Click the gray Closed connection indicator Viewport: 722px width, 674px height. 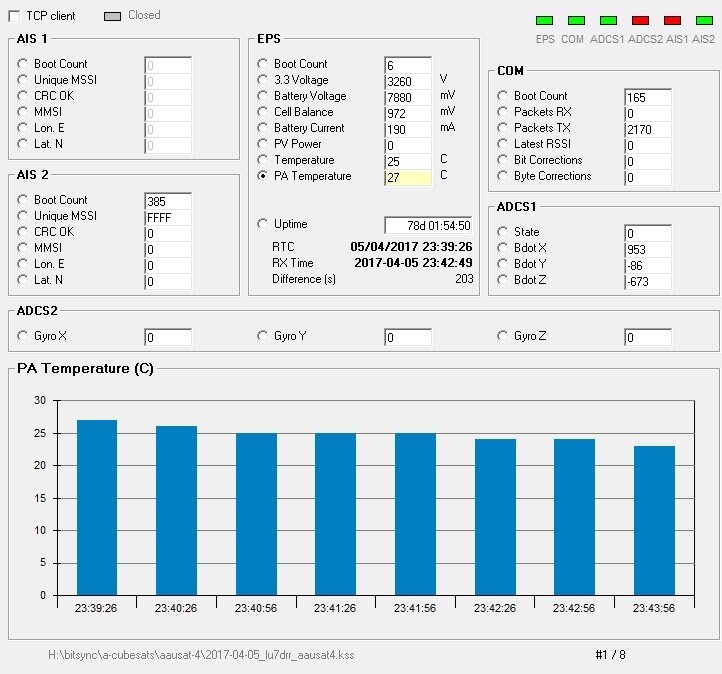pyautogui.click(x=112, y=16)
